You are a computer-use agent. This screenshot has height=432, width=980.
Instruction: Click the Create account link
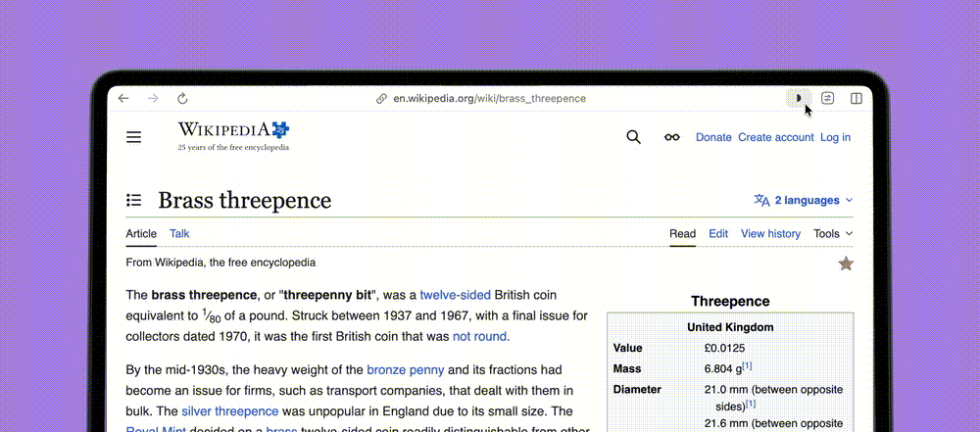[776, 137]
